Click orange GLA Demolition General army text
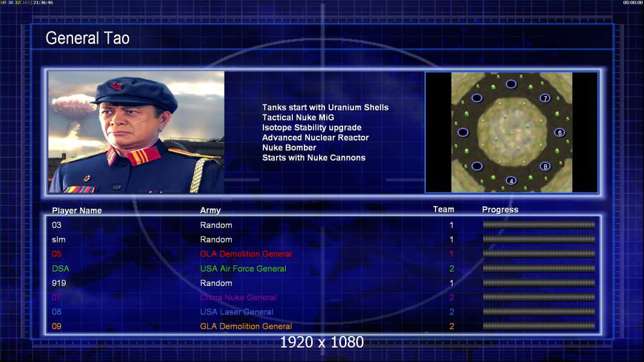644x362 pixels. pos(246,326)
